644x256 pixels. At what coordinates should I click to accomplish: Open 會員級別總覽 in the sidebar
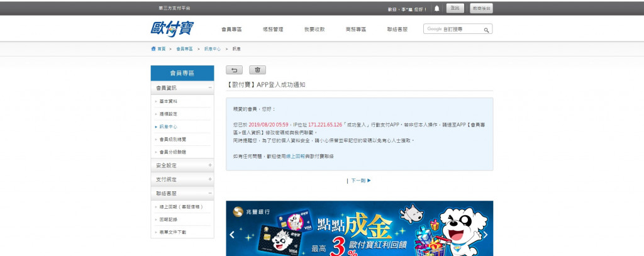click(172, 140)
